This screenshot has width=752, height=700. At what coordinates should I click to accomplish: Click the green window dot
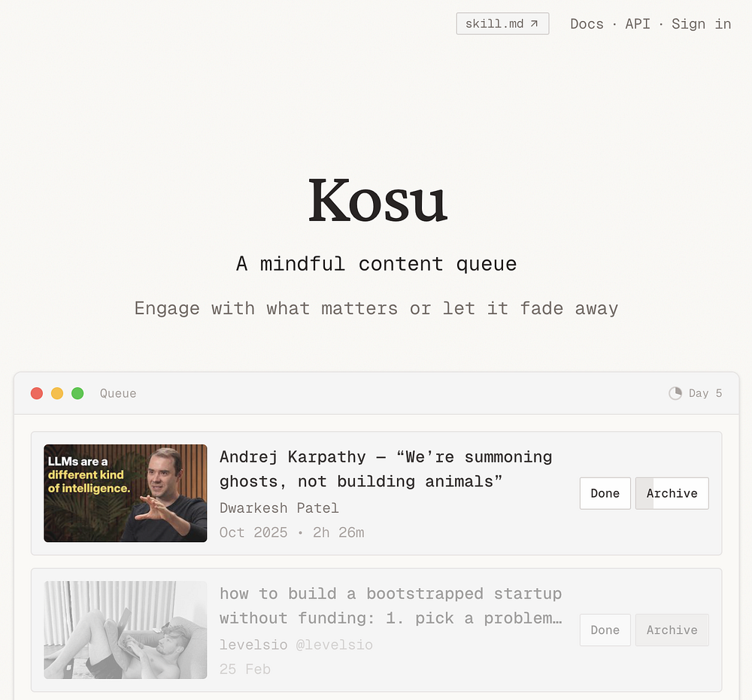(77, 393)
